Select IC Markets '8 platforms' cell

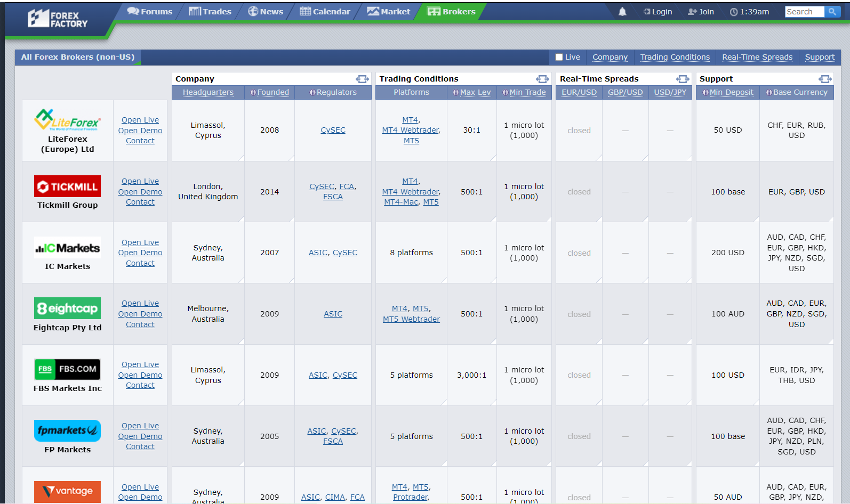click(x=411, y=253)
